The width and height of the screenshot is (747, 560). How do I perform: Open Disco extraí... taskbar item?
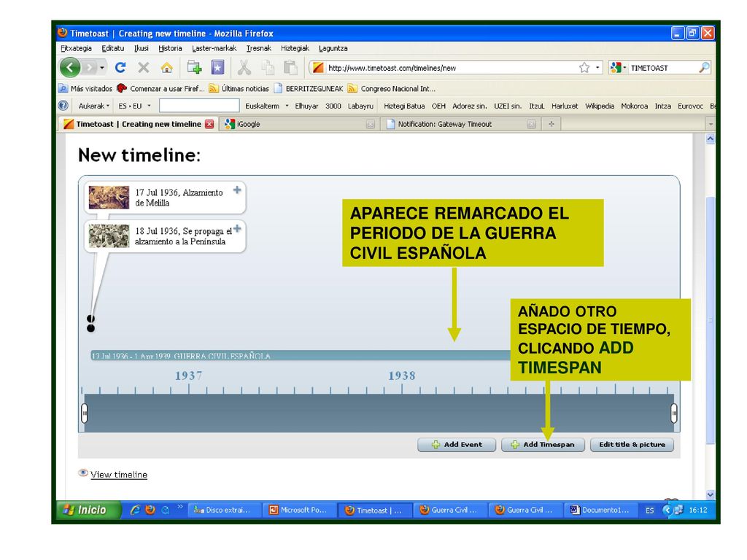tap(224, 510)
